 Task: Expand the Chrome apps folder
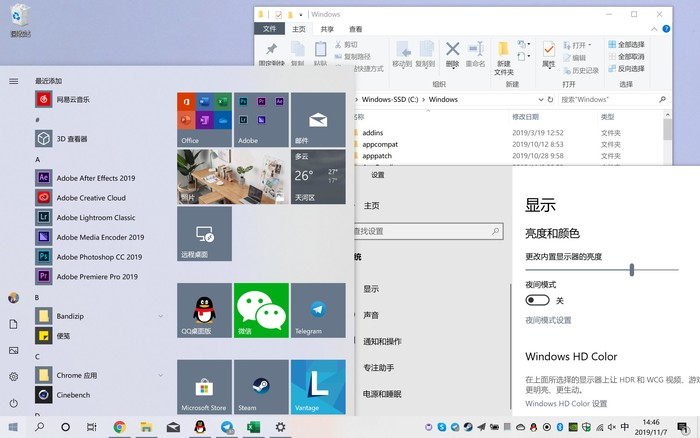click(160, 375)
